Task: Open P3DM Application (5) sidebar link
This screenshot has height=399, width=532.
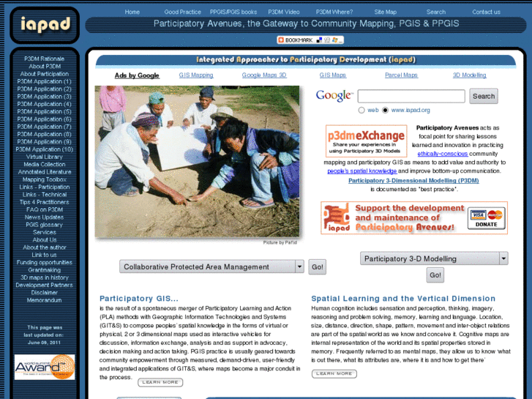Action: 44,112
